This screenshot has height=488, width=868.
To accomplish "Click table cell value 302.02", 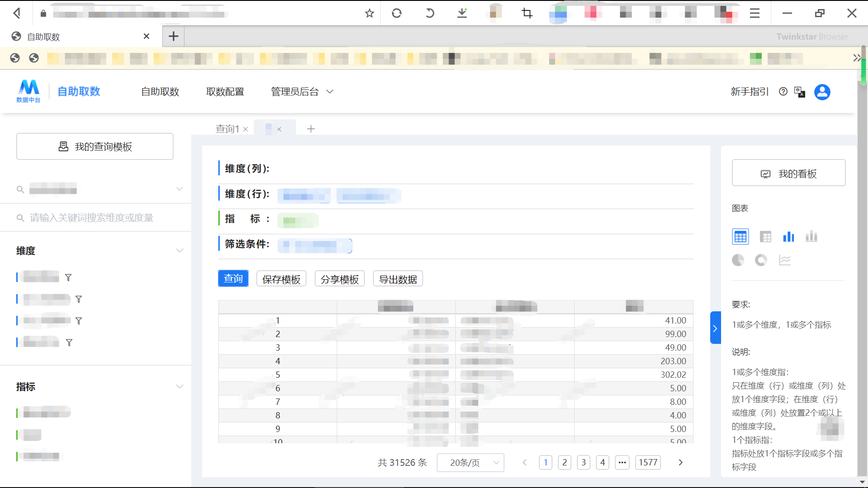I will click(x=673, y=375).
